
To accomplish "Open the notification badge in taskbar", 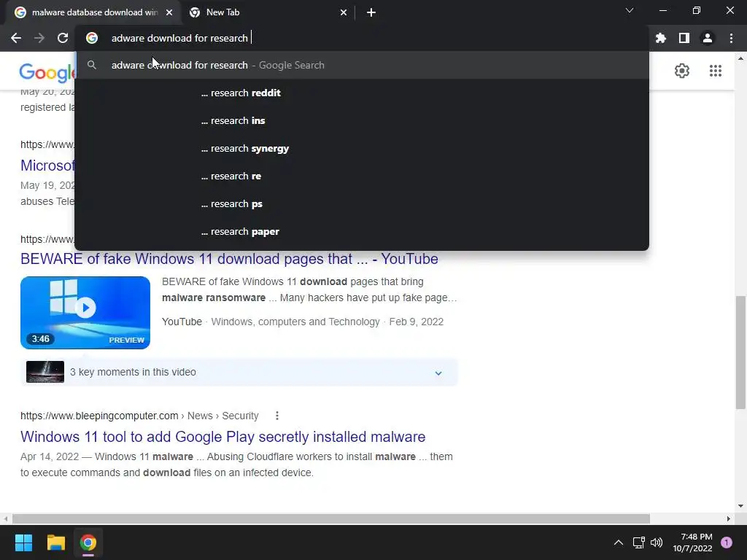I will click(x=727, y=542).
